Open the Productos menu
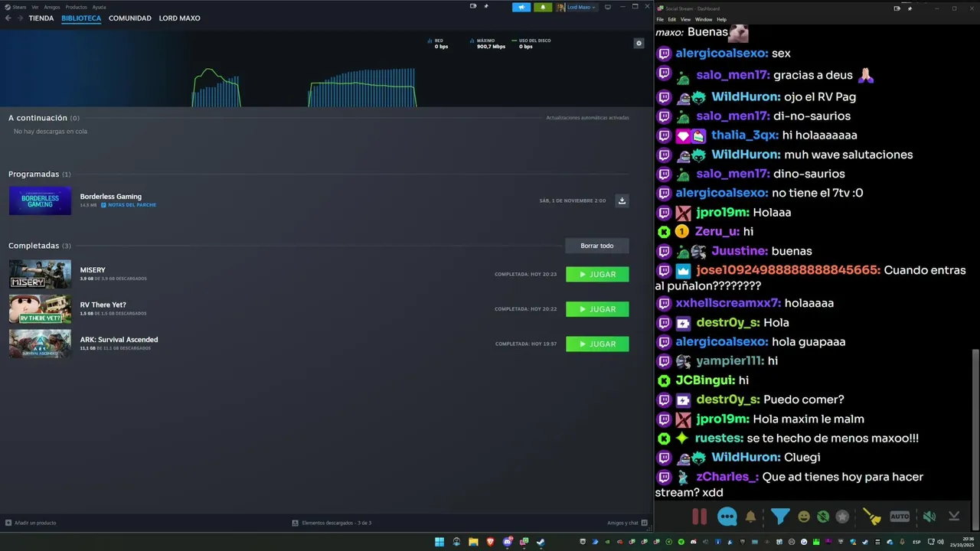Image resolution: width=980 pixels, height=551 pixels. [77, 7]
